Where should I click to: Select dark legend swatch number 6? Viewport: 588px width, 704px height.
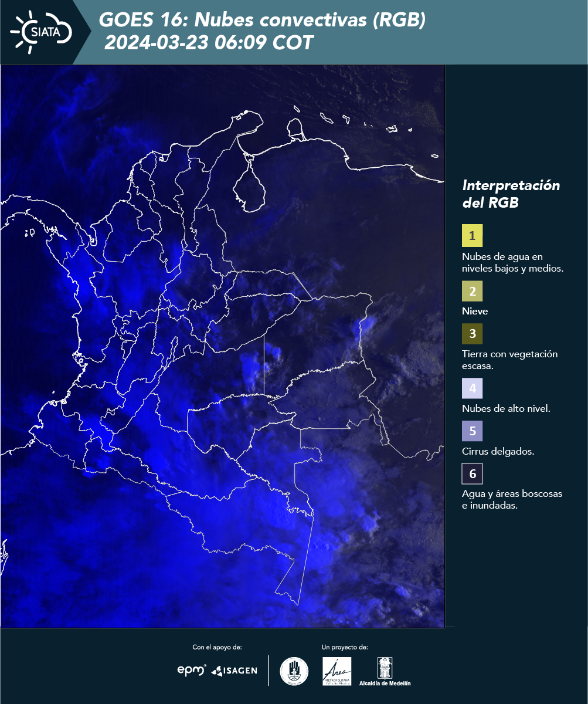(472, 474)
